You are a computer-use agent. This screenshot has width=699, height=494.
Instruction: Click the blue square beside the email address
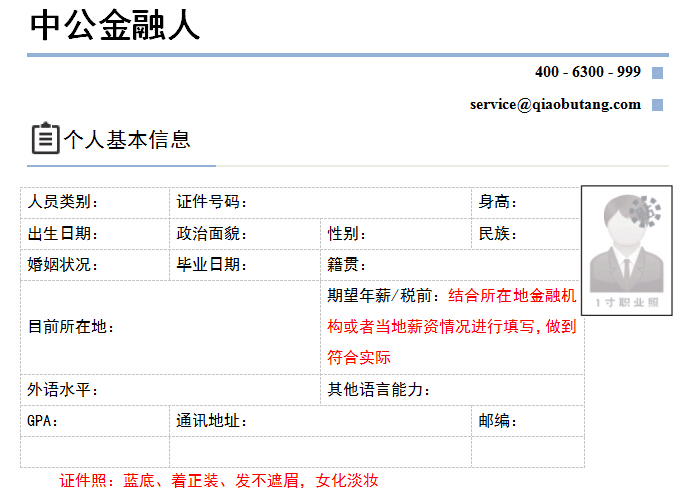click(x=657, y=105)
